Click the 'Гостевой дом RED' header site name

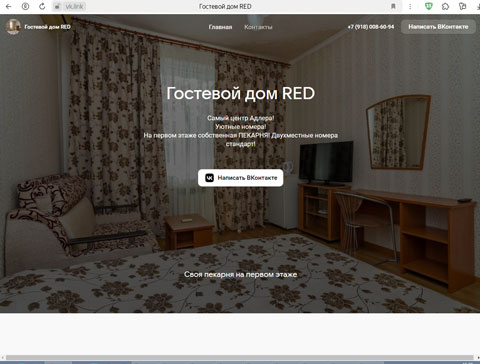click(47, 27)
